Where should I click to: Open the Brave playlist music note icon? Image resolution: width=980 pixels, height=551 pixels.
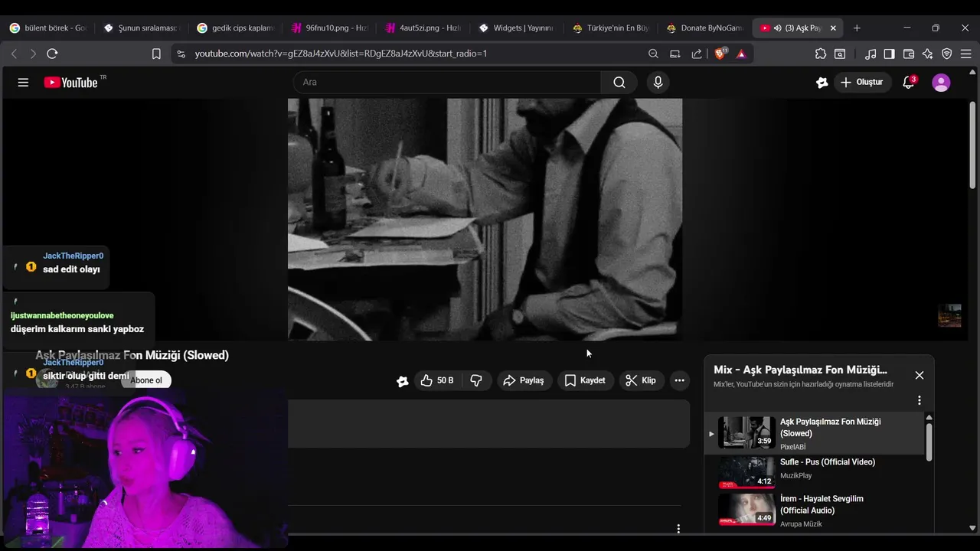871,54
